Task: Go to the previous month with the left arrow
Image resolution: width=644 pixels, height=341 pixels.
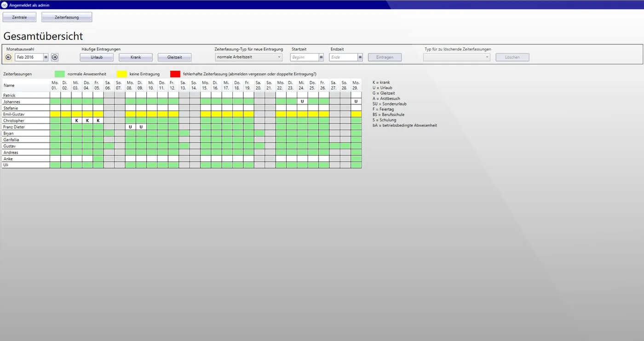Action: (8, 57)
